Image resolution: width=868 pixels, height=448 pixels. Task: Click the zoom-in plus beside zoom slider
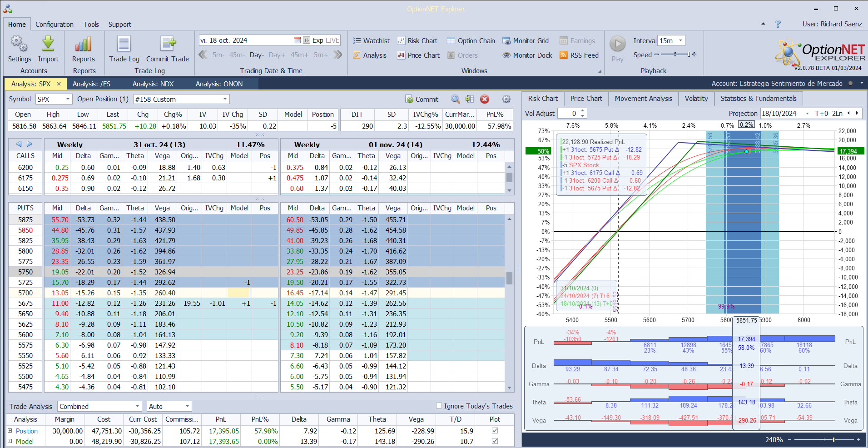pos(858,439)
